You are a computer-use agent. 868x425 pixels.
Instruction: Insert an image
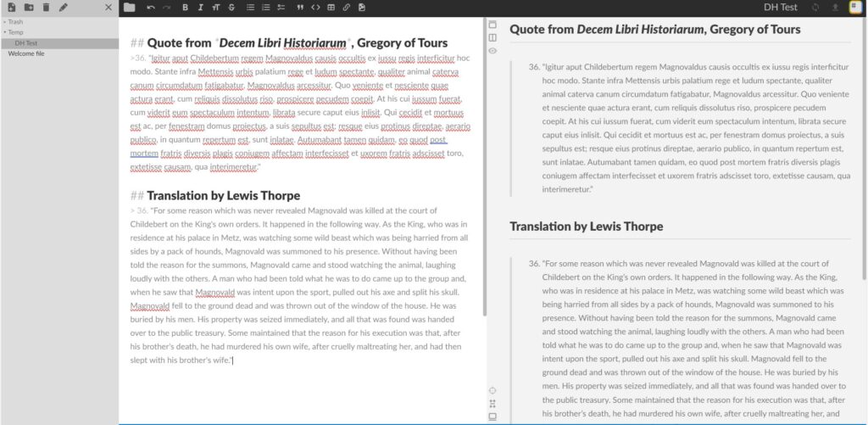(x=362, y=7)
